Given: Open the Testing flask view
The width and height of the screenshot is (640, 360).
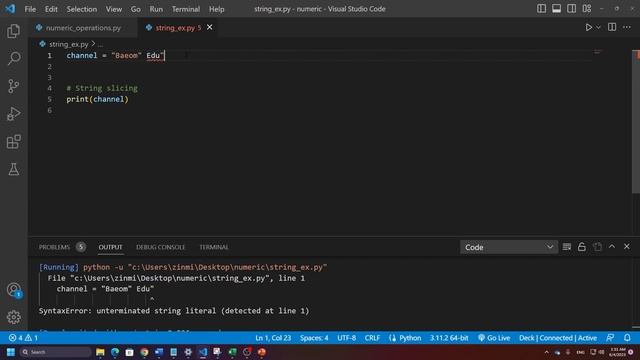Looking at the screenshot, I should click(13, 169).
